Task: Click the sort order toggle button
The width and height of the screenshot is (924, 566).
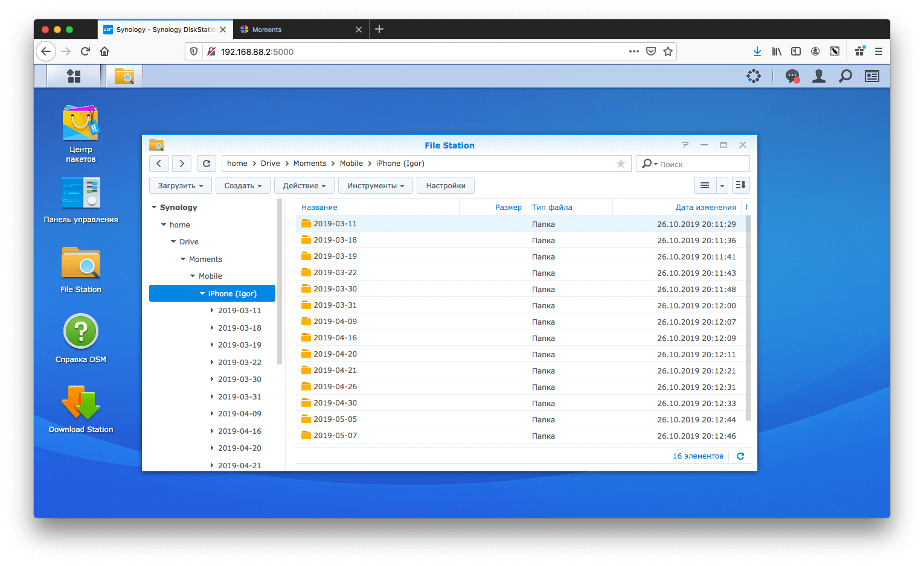Action: point(741,185)
